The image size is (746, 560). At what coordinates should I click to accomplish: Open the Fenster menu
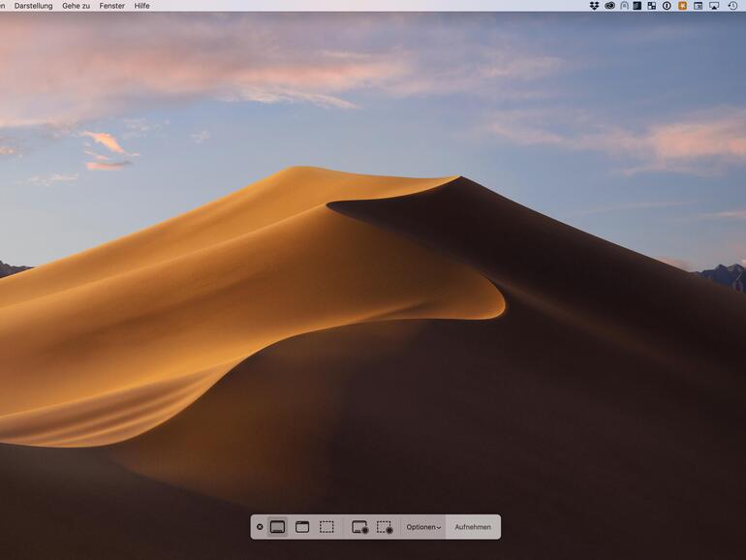tap(111, 6)
